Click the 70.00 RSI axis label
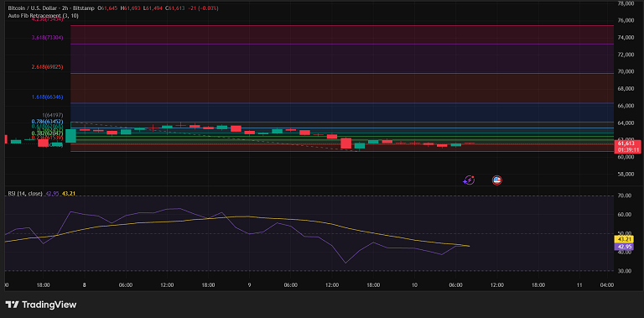The width and height of the screenshot is (644, 318). coord(626,195)
